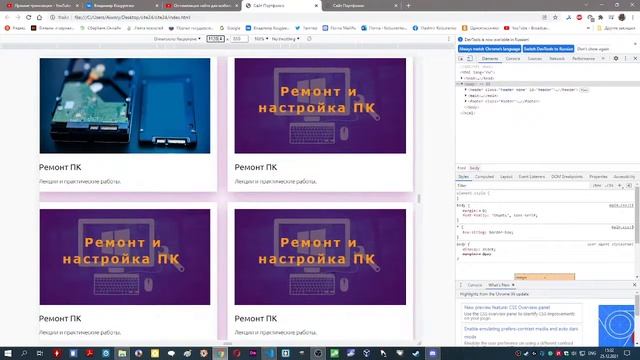Image resolution: width=640 pixels, height=360 pixels.
Task: Show more DevTools tabs with chevrons
Action: point(603,59)
